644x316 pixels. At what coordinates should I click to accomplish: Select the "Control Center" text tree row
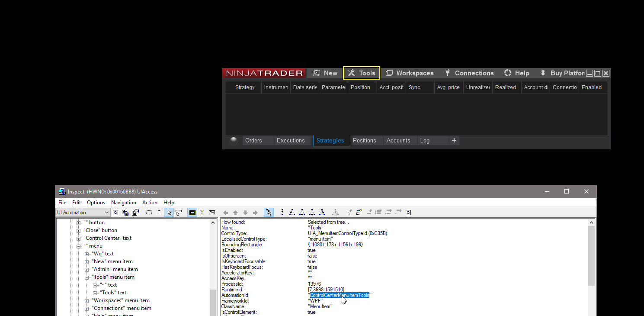[108, 239]
